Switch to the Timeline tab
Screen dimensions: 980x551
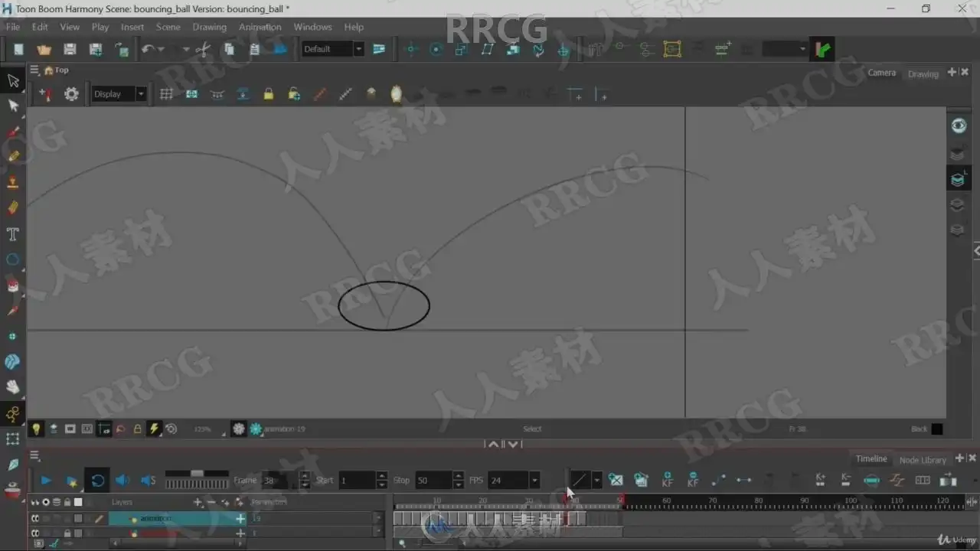[871, 458]
